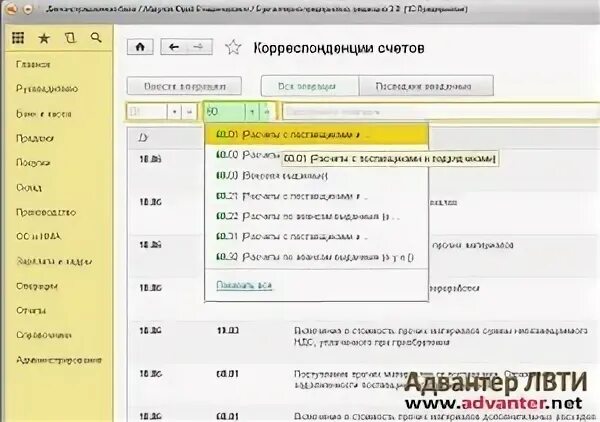Select the Все операции button
The width and height of the screenshot is (600, 422).
coord(310,86)
